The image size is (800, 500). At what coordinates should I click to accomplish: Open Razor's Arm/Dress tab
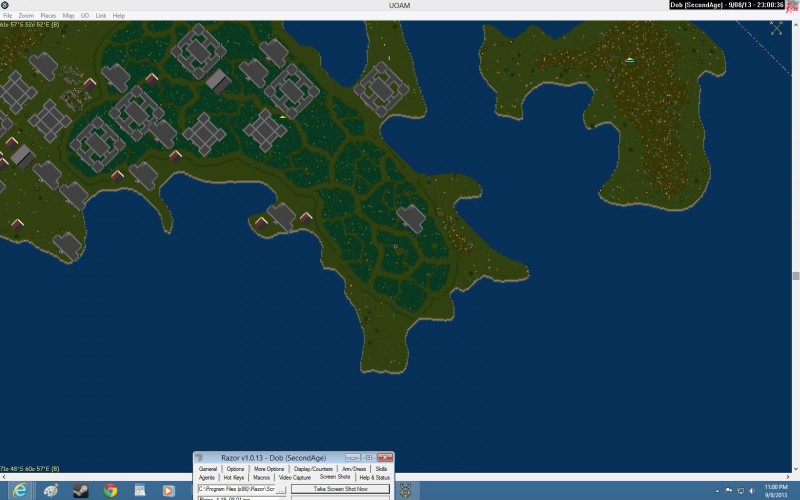click(x=354, y=468)
